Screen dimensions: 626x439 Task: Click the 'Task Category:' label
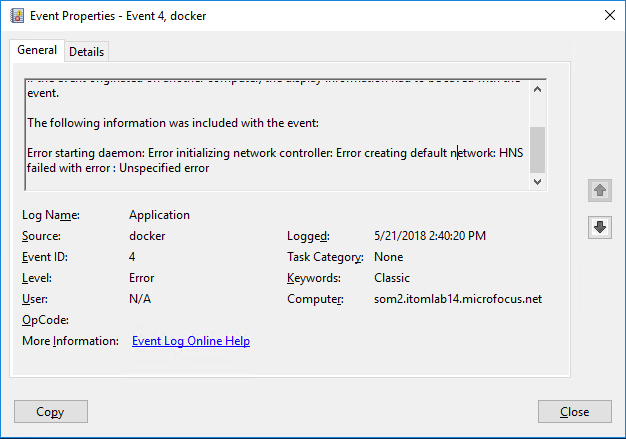325,257
